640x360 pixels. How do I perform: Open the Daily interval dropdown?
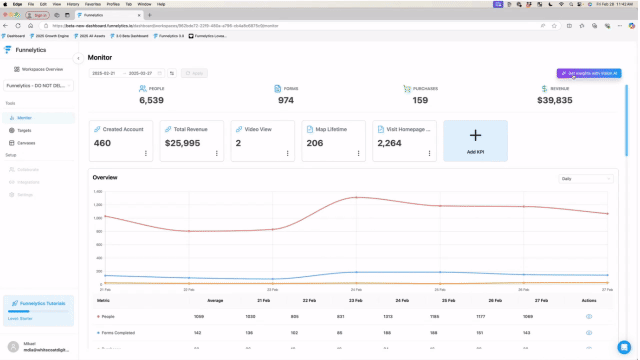click(586, 179)
